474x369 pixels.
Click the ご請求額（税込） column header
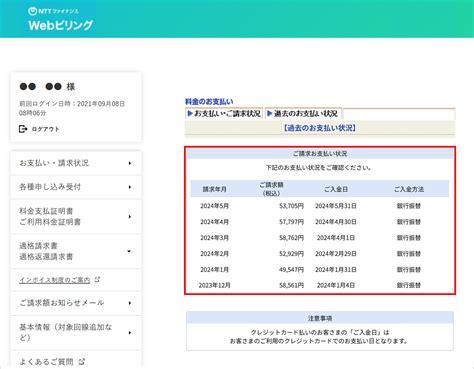(x=271, y=189)
